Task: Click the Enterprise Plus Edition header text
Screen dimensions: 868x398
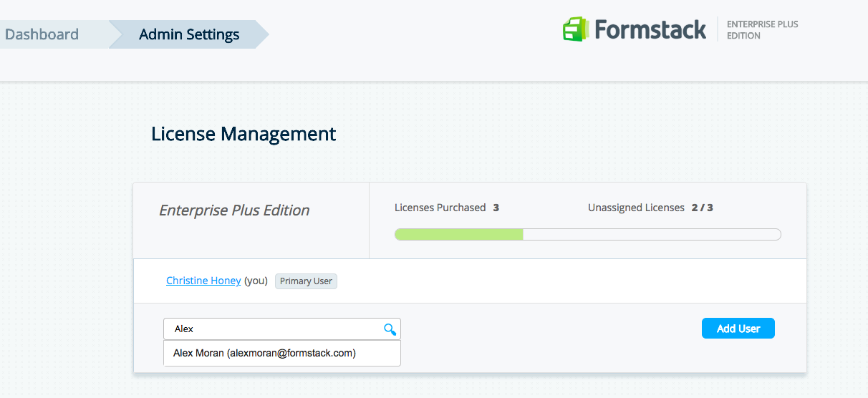Action: click(x=762, y=29)
